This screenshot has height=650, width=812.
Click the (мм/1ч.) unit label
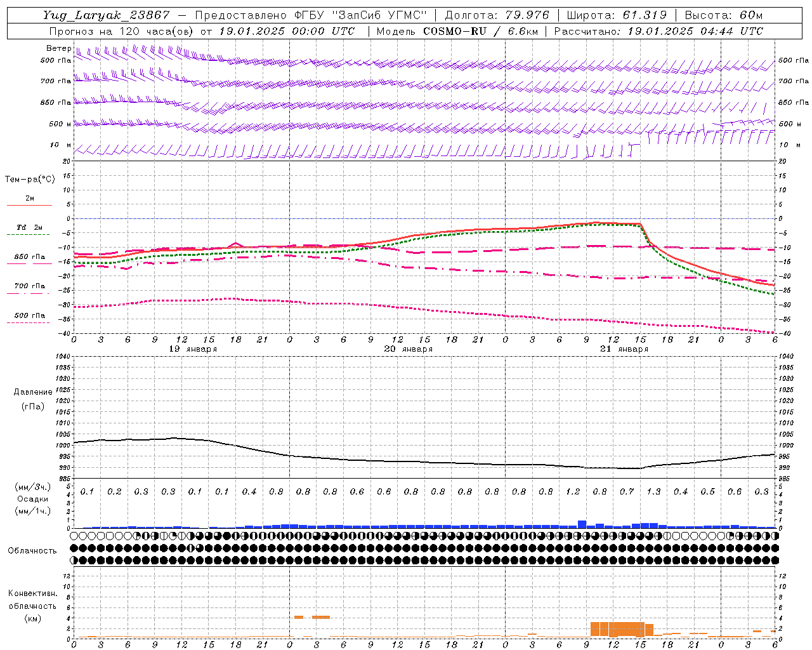click(33, 511)
